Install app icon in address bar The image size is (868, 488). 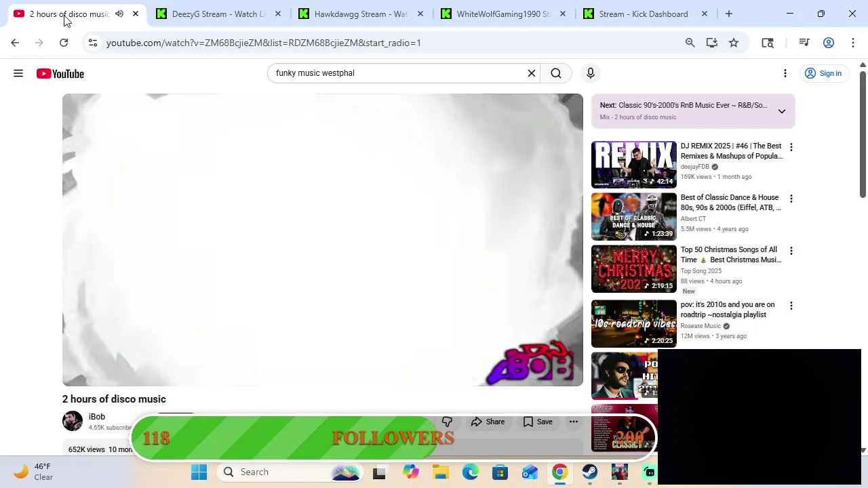tap(711, 43)
